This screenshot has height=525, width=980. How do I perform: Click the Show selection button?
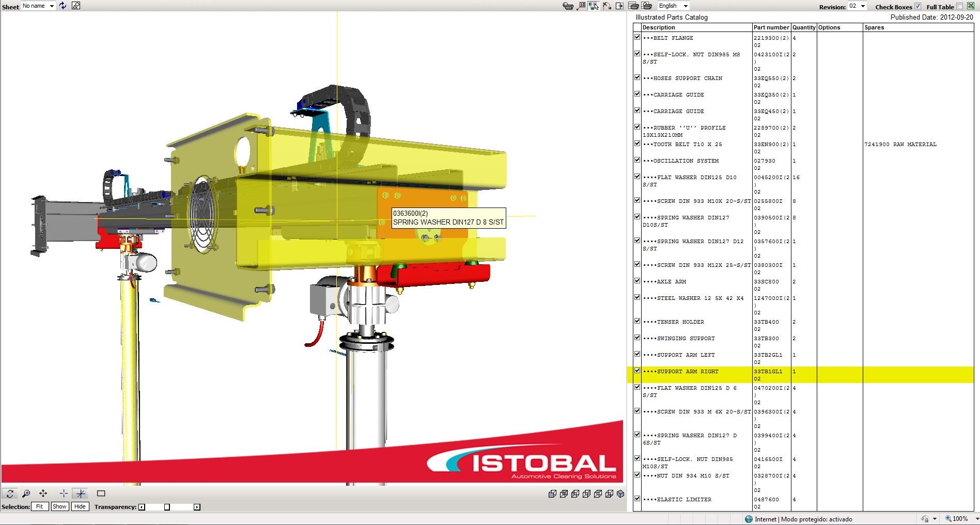[59, 506]
